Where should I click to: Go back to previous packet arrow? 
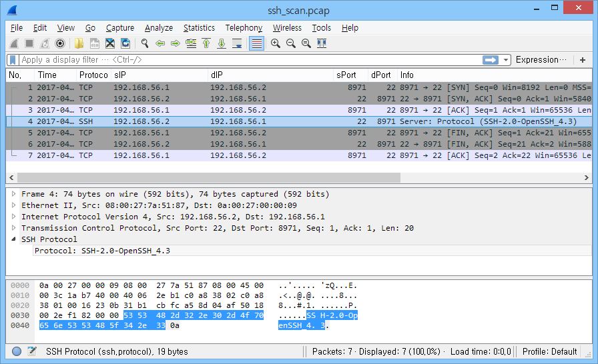(x=160, y=43)
